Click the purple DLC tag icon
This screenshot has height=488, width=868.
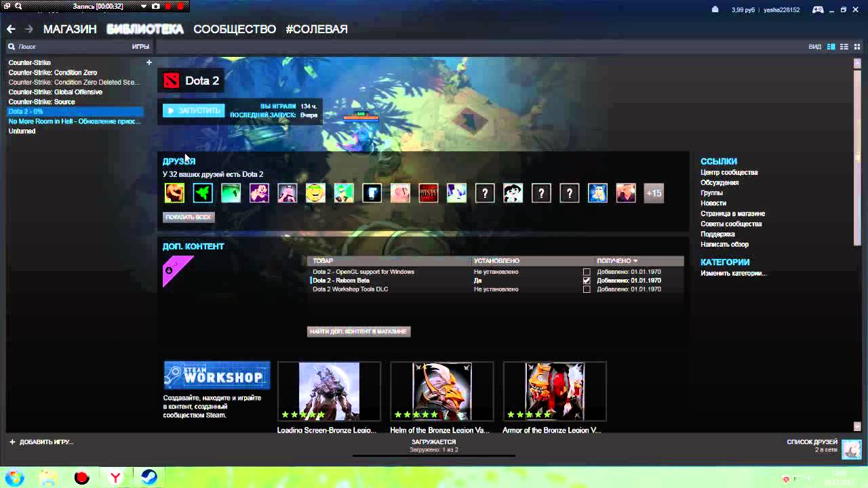tap(176, 269)
